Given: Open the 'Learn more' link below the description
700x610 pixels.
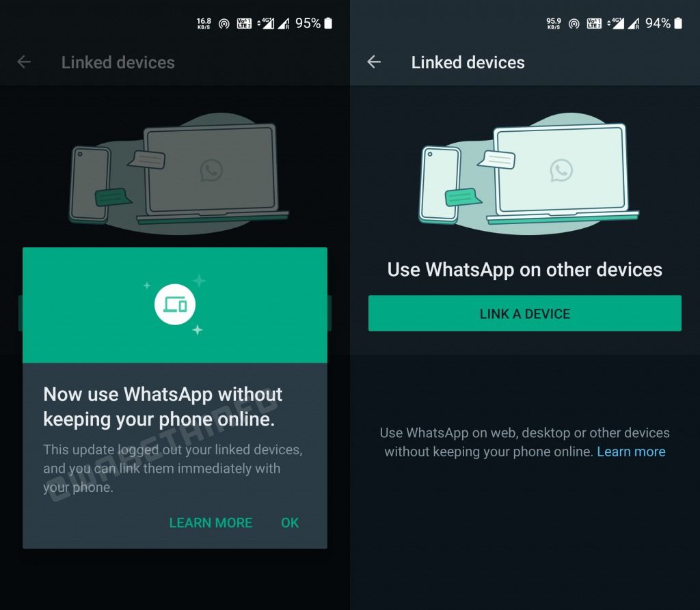Looking at the screenshot, I should [x=631, y=452].
